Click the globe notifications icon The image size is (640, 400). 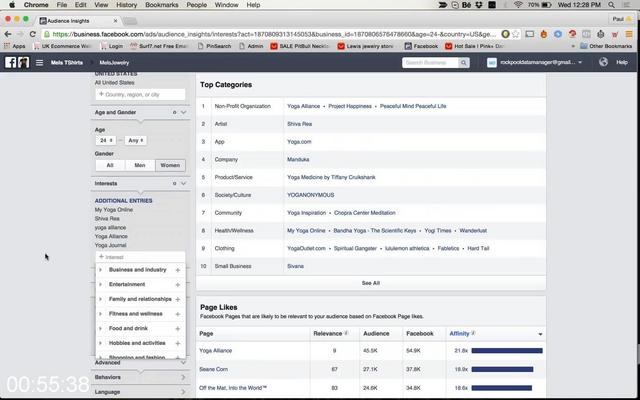[x=603, y=62]
